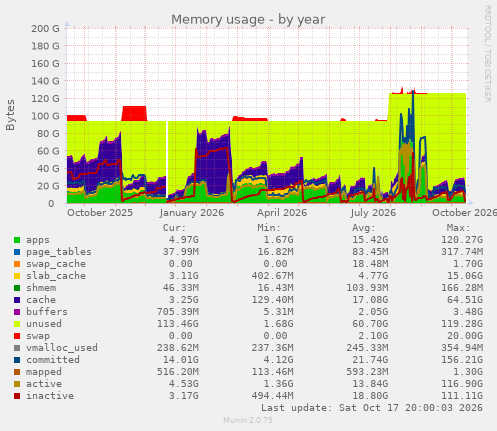Click the 'Bytes' vertical axis label
The image size is (497, 431).
[x=10, y=115]
